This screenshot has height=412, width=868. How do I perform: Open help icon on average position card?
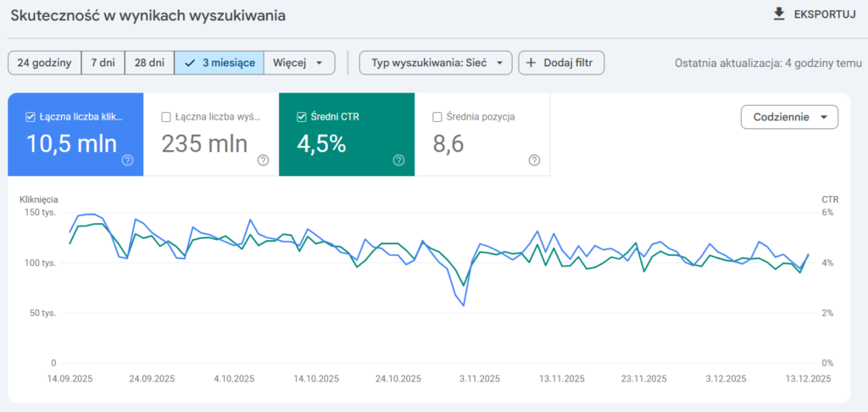pos(534,159)
